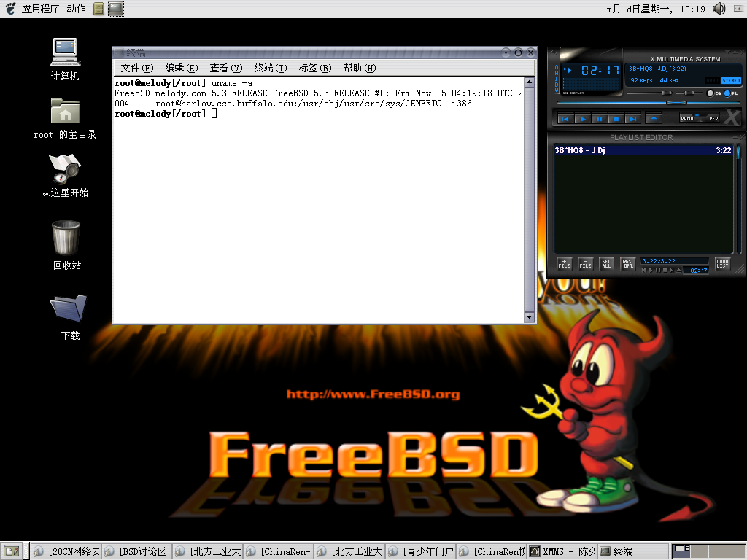Viewport: 747px width, 560px height.
Task: Click the balance slider knob in XMMS
Action: [689, 93]
